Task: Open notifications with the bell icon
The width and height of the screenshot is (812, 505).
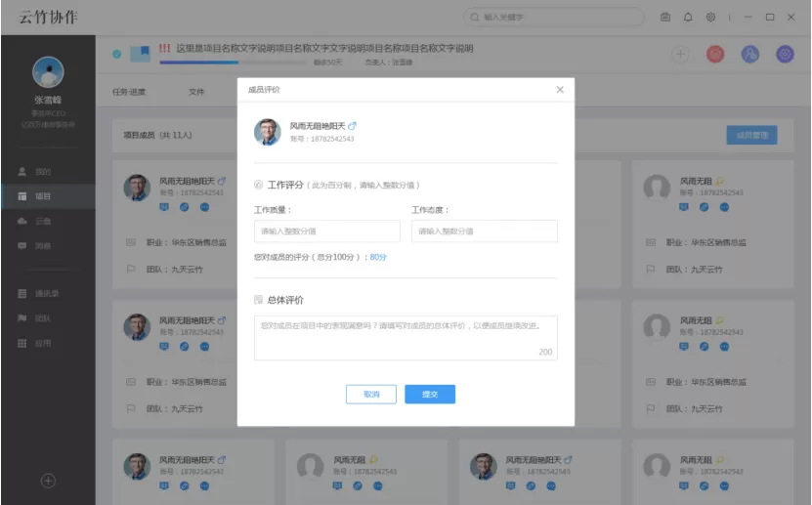Action: click(x=688, y=17)
